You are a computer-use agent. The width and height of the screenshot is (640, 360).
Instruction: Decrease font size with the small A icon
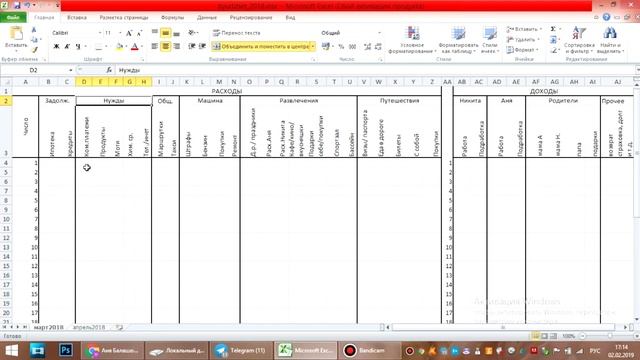(x=139, y=33)
